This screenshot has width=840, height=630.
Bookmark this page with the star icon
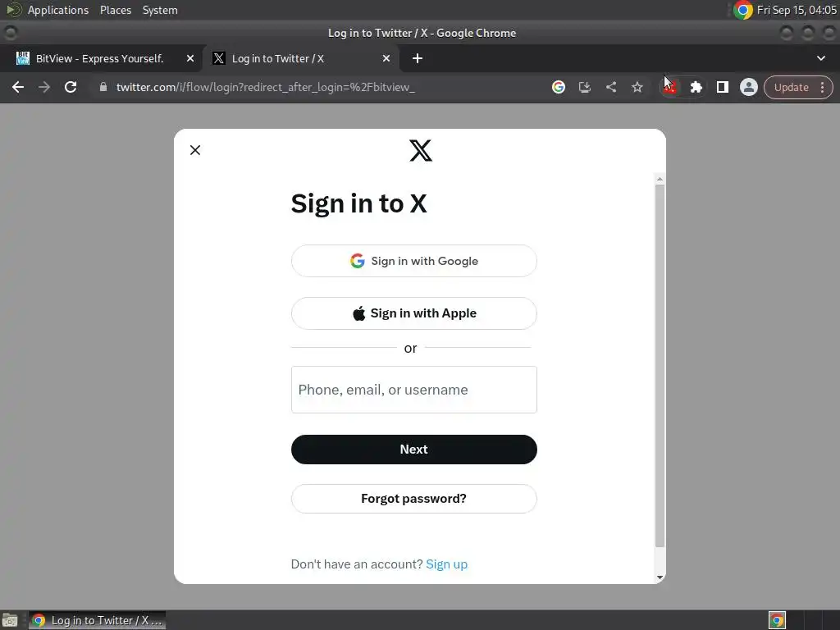click(x=637, y=87)
